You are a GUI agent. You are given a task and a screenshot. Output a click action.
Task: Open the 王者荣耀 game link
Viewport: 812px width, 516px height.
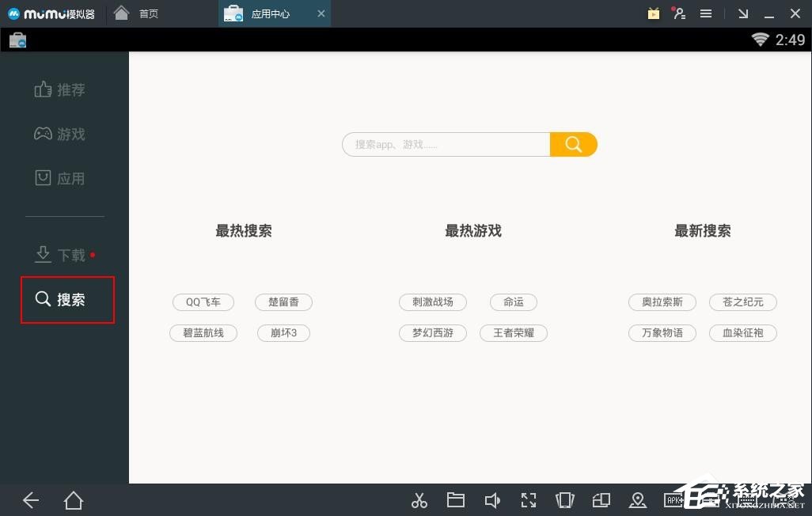click(x=513, y=333)
